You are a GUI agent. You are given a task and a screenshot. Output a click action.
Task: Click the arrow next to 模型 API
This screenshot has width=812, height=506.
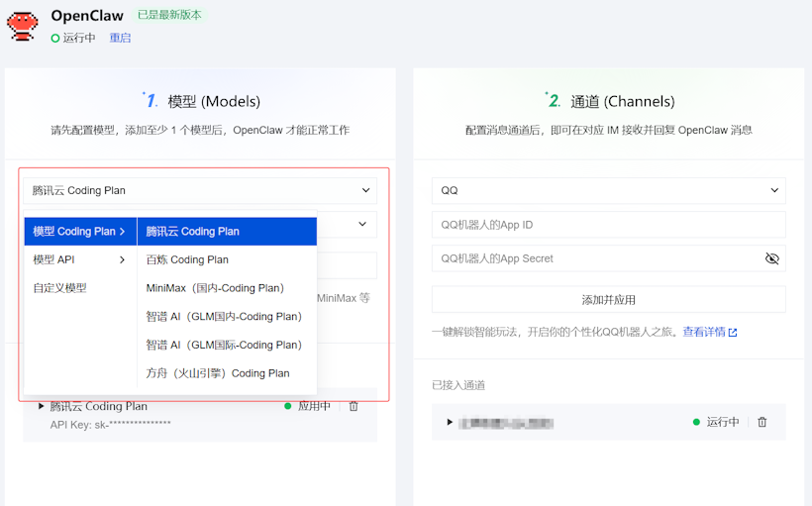(122, 259)
